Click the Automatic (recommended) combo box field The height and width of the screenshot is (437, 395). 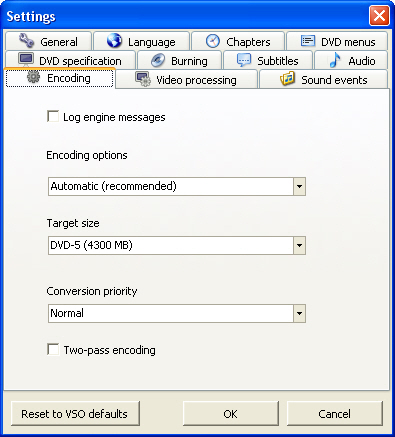click(177, 186)
